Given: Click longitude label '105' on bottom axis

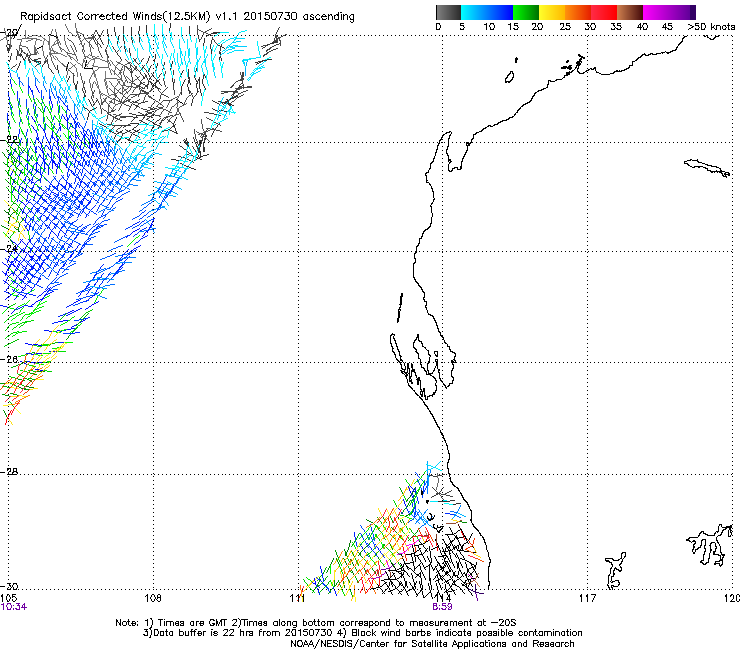Looking at the screenshot, I should (8, 598).
